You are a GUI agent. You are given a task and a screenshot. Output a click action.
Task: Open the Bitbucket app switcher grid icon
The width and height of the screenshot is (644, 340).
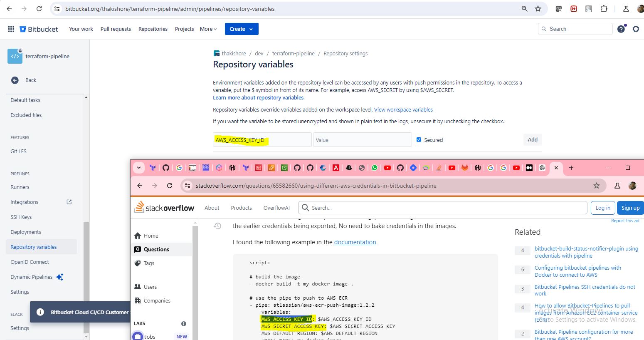(11, 29)
